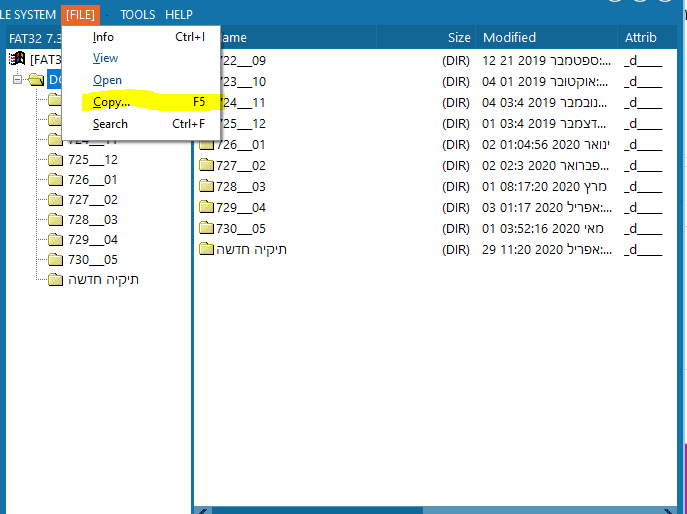Click the 728__03 row's 2020 מרץ date
This screenshot has height=514, width=687.
coord(544,187)
